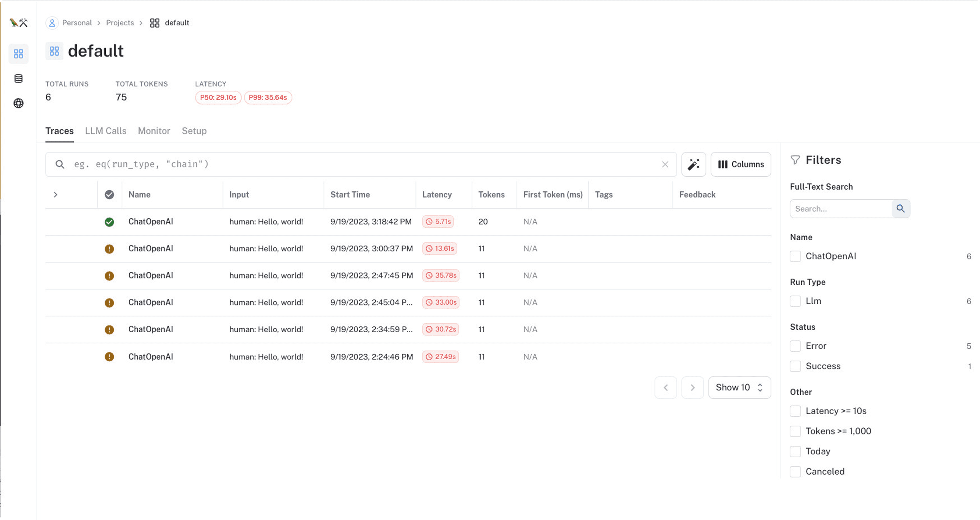Click the Projects breadcrumb link
This screenshot has height=520, width=980.
click(x=120, y=23)
